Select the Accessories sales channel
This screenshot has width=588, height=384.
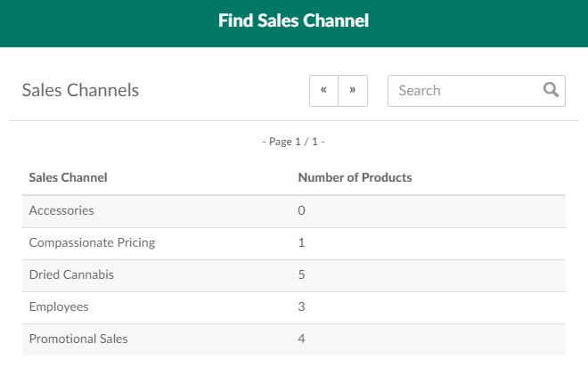pyautogui.click(x=61, y=211)
